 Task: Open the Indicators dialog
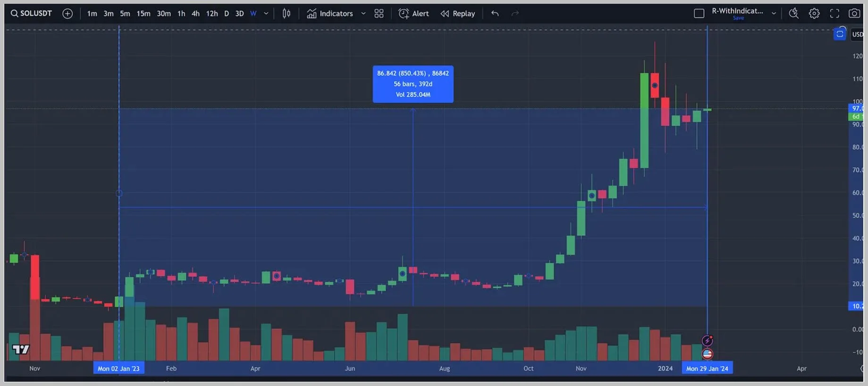click(330, 14)
